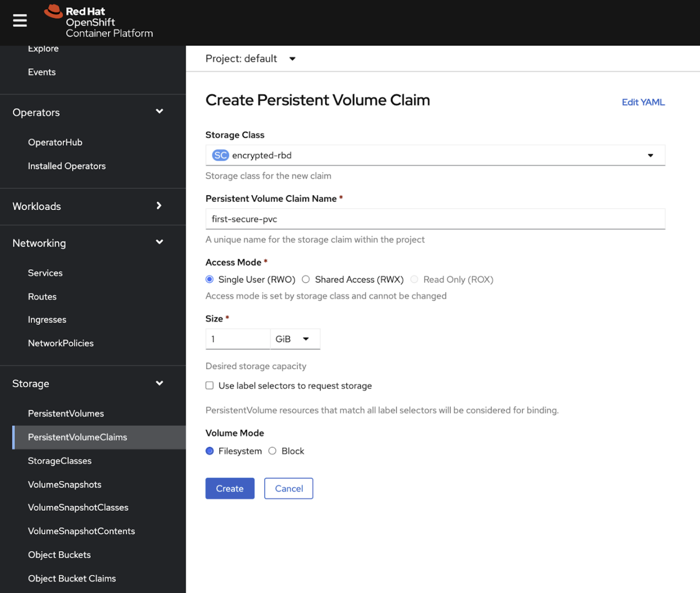Open the Project default dropdown arrow

point(292,59)
